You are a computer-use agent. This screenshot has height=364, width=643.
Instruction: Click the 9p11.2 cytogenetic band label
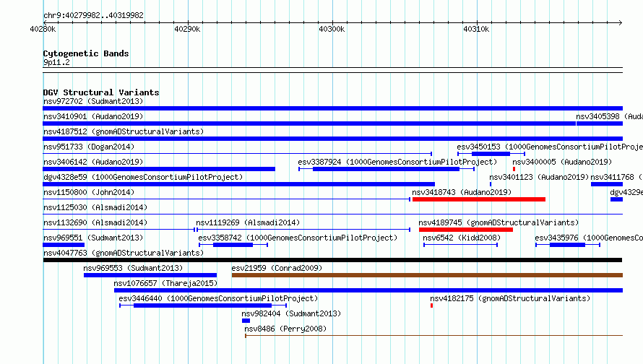(56, 62)
